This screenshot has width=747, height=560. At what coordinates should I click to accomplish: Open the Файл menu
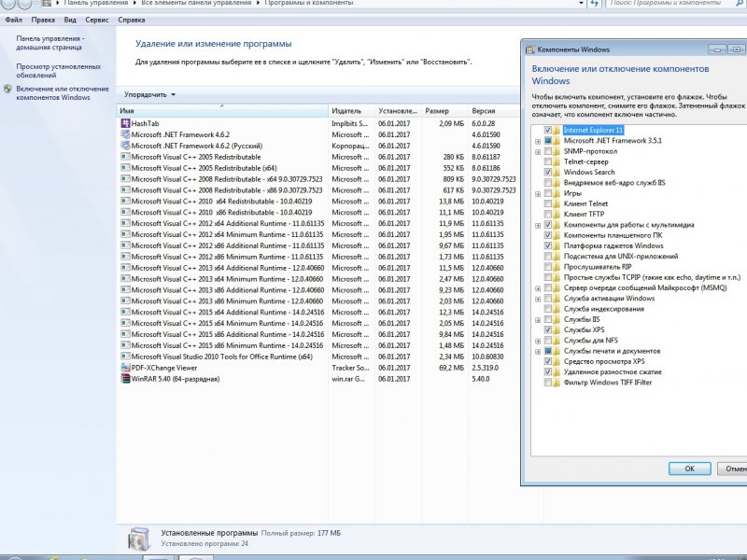click(x=14, y=20)
